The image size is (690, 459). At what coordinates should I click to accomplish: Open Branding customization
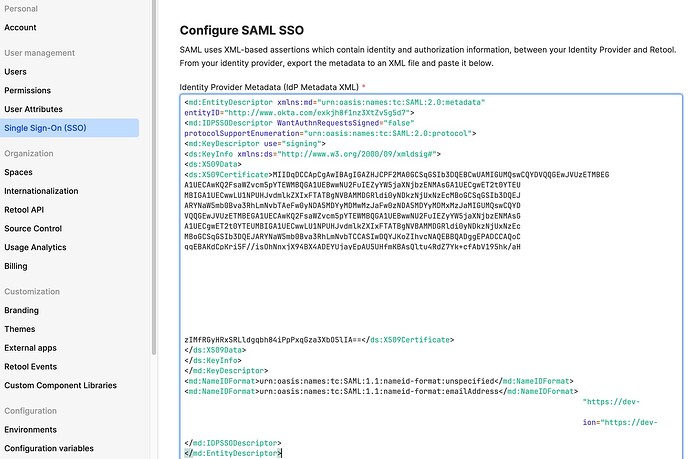(21, 311)
